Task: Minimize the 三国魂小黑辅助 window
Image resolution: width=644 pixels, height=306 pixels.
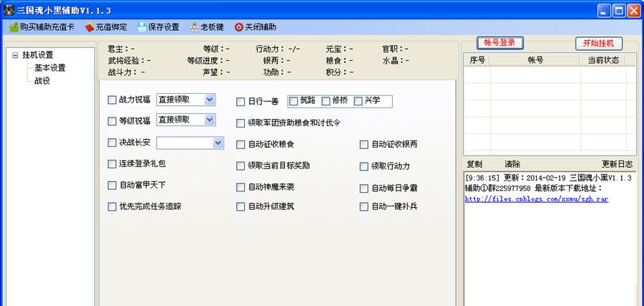Action: (x=604, y=11)
